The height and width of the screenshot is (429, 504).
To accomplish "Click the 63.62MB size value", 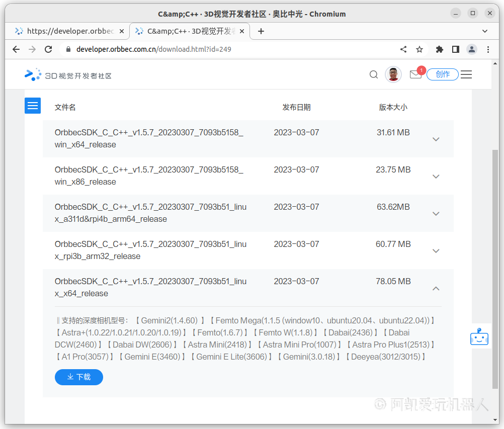I will coord(393,207).
